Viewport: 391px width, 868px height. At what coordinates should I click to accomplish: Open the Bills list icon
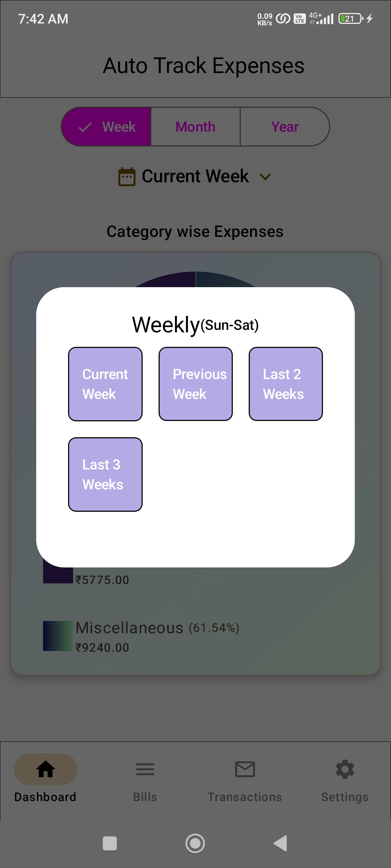click(x=145, y=769)
